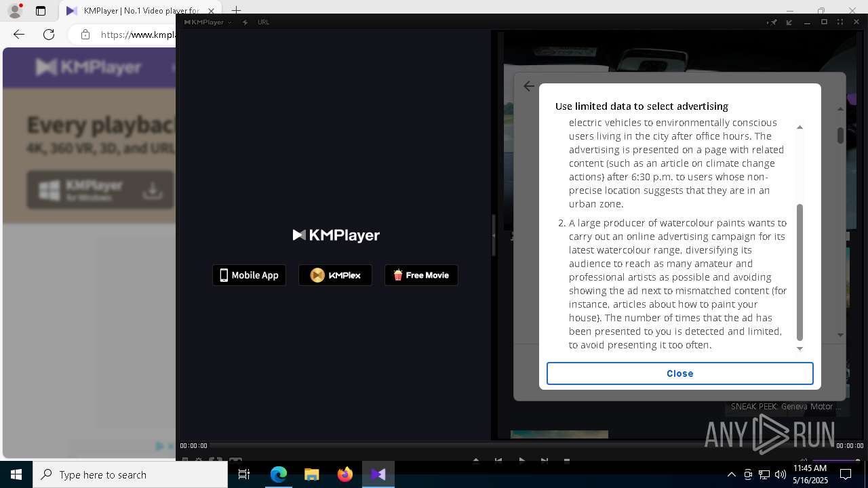
Task: Refresh the Edge browser page
Action: pos(49,35)
